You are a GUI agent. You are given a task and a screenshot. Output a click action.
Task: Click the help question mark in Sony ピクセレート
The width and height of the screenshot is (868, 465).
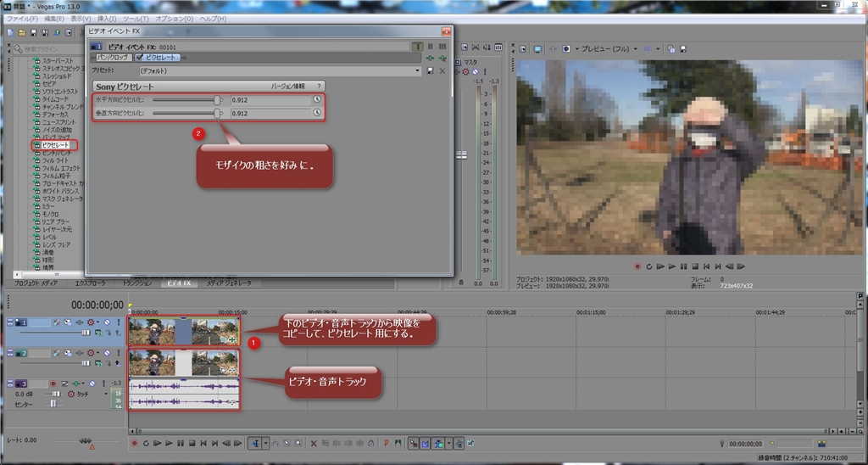pyautogui.click(x=319, y=87)
